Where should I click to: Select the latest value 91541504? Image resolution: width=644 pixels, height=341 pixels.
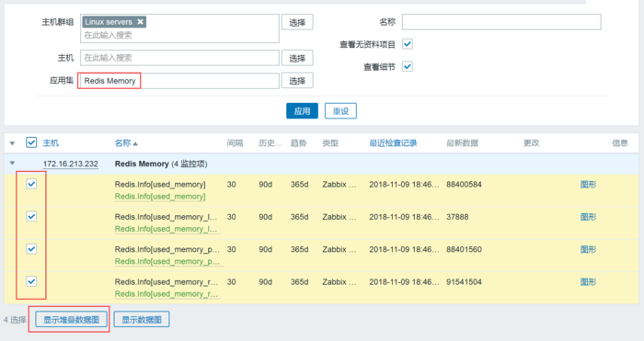pyautogui.click(x=464, y=282)
